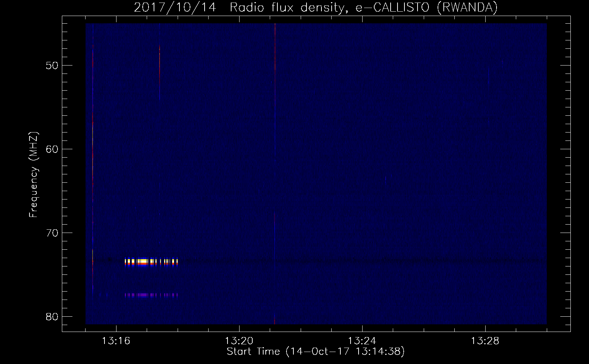Viewport: 589px width, 364px height.
Task: Click the bright white-orange burst near 73 MHz
Action: [x=151, y=262]
